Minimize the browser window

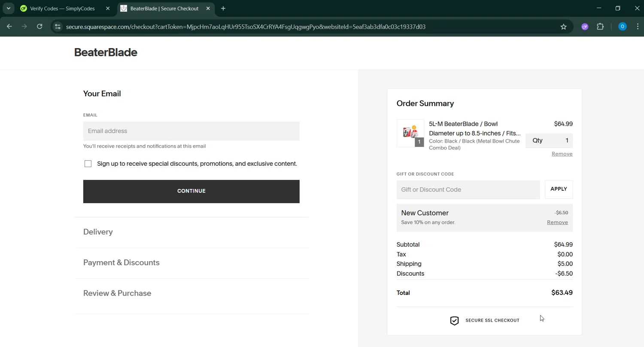tap(599, 8)
